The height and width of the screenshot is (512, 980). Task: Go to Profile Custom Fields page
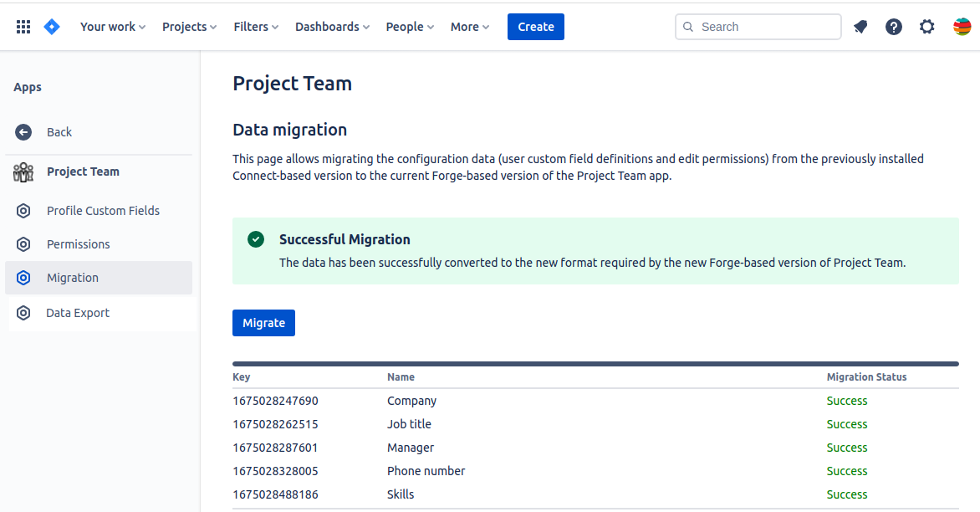coord(103,211)
